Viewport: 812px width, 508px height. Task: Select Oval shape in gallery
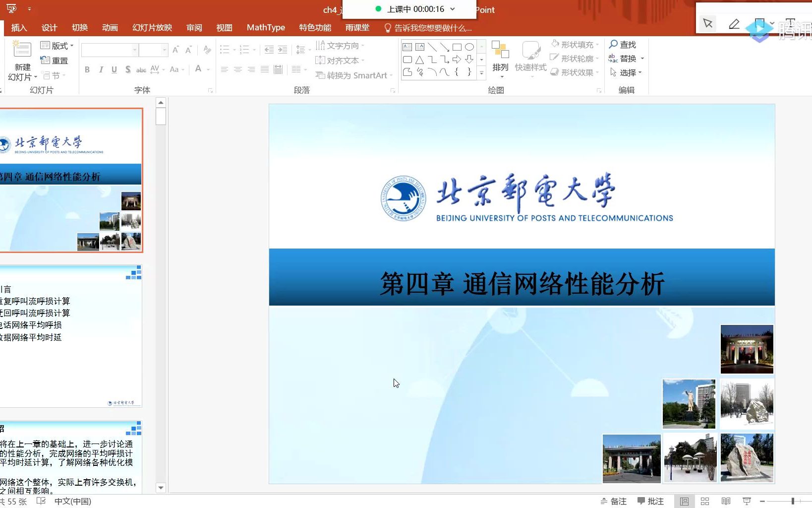469,47
